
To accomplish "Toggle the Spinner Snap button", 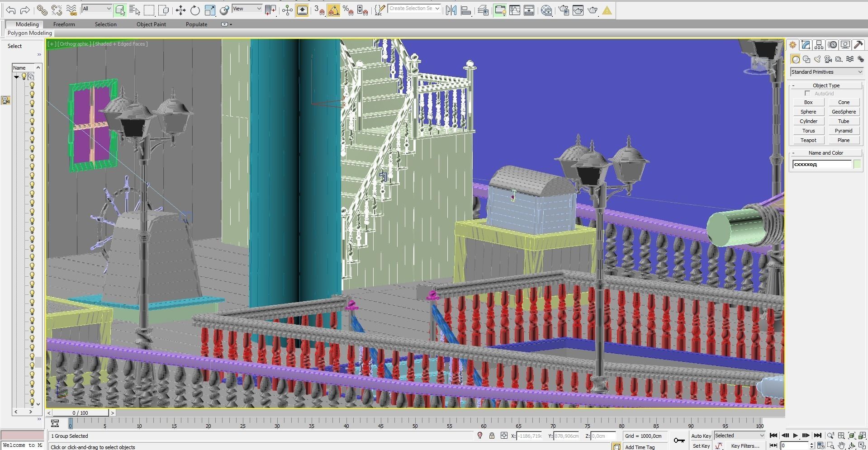I will pos(363,10).
